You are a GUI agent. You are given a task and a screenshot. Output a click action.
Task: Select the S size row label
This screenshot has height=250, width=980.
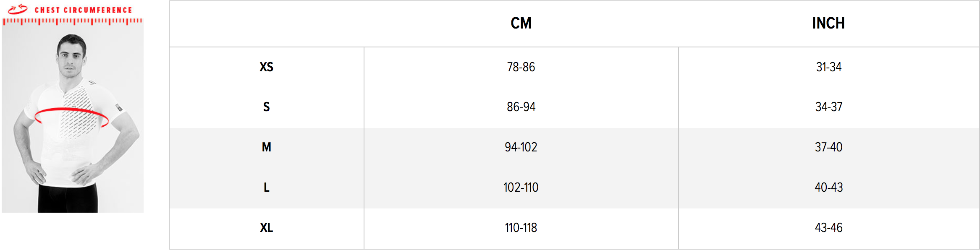[x=266, y=107]
